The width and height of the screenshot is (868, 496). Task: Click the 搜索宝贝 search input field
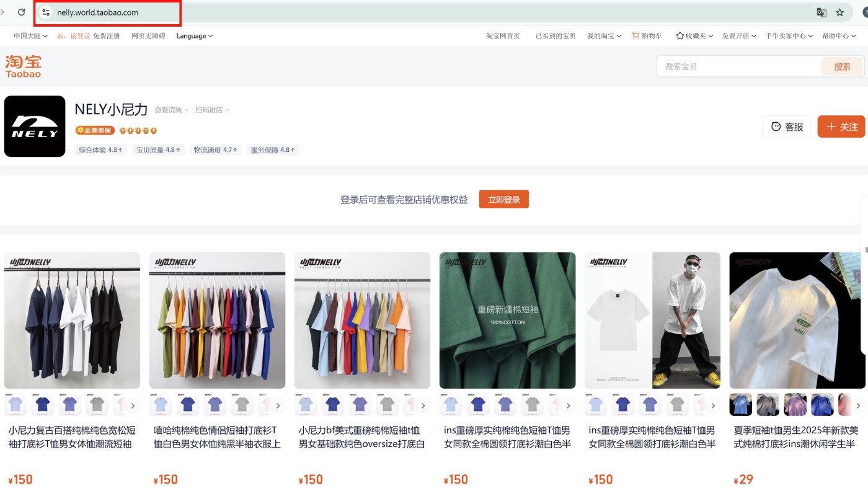tap(739, 66)
